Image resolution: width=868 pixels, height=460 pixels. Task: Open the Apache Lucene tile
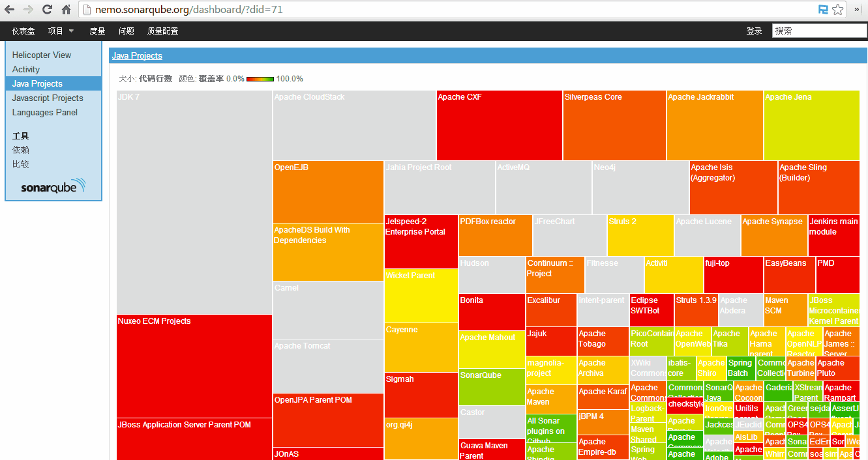(x=708, y=235)
